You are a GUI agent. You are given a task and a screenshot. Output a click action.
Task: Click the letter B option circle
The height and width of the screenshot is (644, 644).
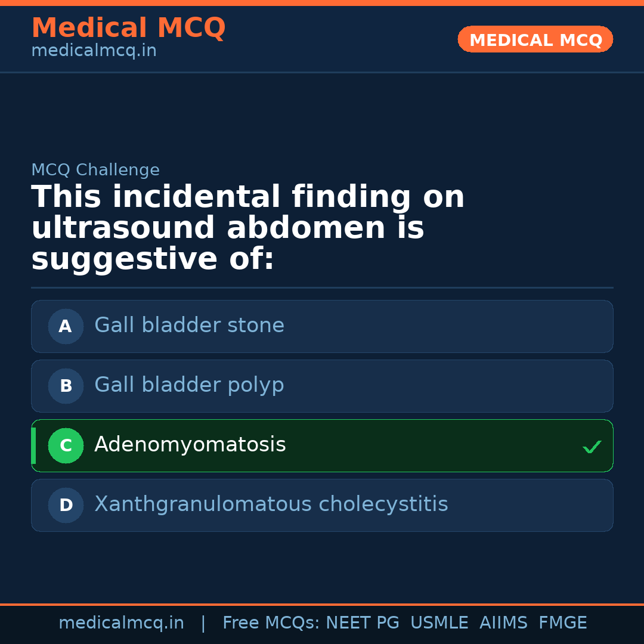[66, 386]
